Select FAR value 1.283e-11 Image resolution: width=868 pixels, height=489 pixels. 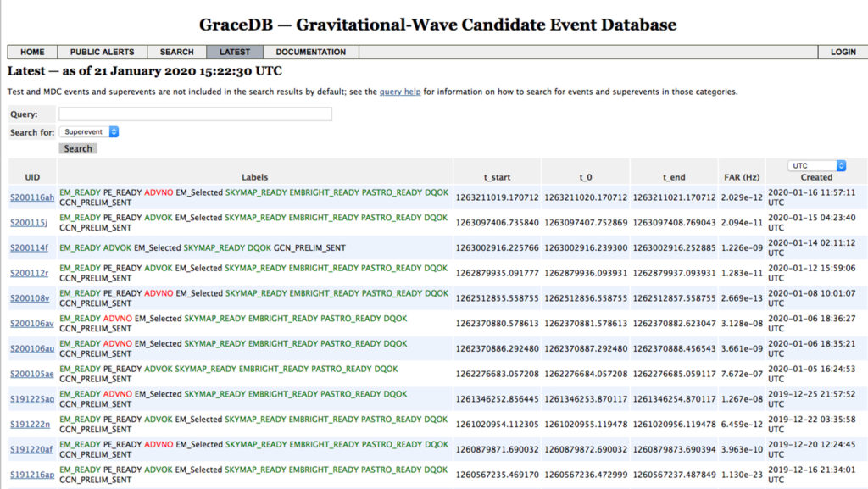pos(742,273)
